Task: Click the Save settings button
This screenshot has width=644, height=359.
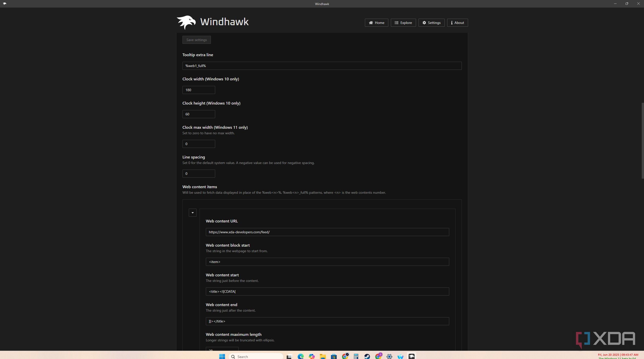Action: coord(197,40)
